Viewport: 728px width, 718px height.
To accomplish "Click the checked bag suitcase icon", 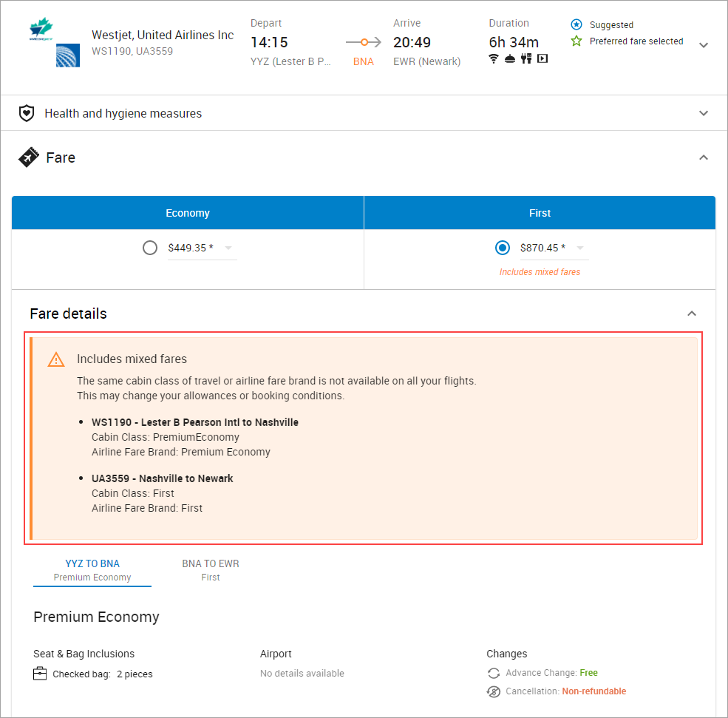I will [40, 674].
